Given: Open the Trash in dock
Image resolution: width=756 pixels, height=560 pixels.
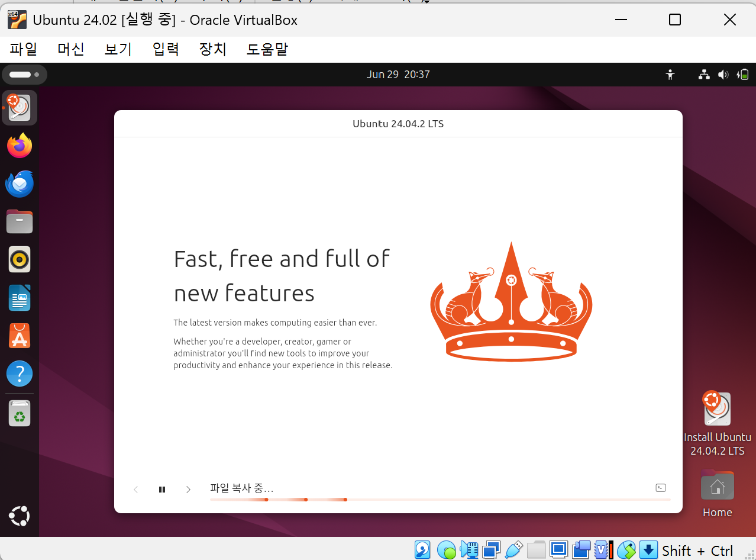Looking at the screenshot, I should tap(20, 413).
